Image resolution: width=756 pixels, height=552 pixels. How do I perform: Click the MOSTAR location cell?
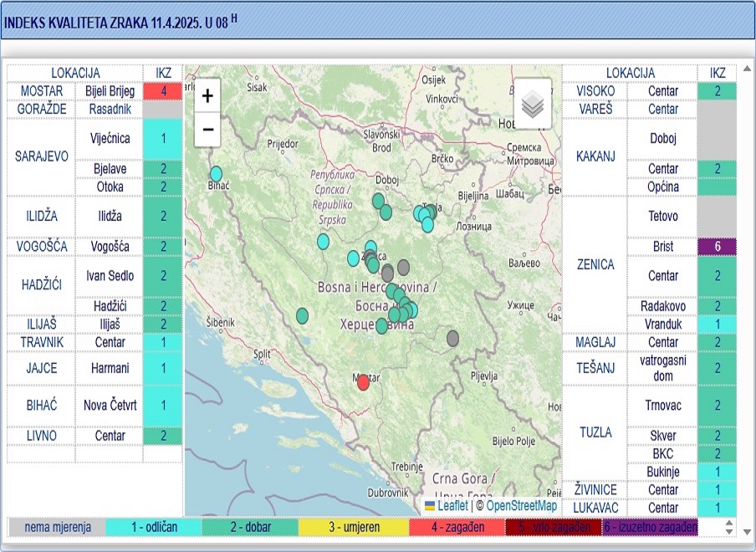[x=42, y=91]
